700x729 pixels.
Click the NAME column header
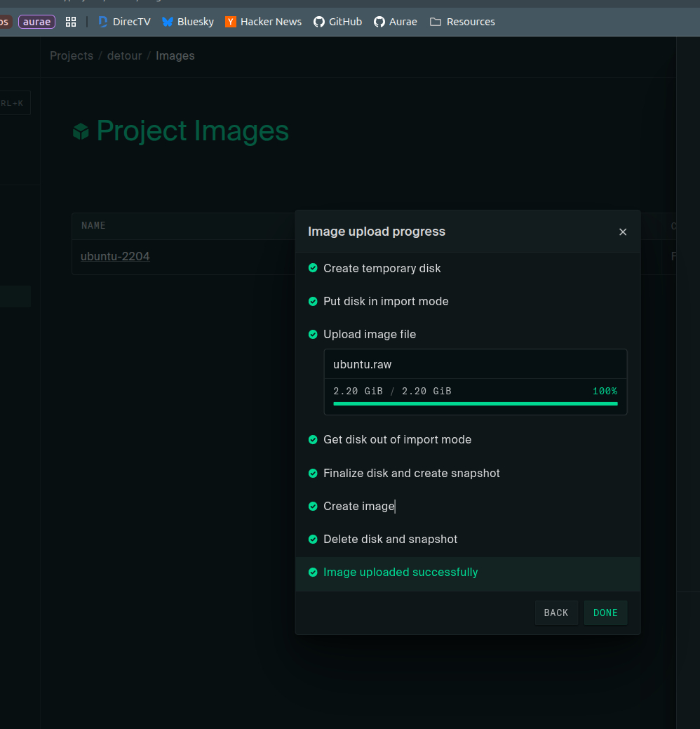(93, 226)
